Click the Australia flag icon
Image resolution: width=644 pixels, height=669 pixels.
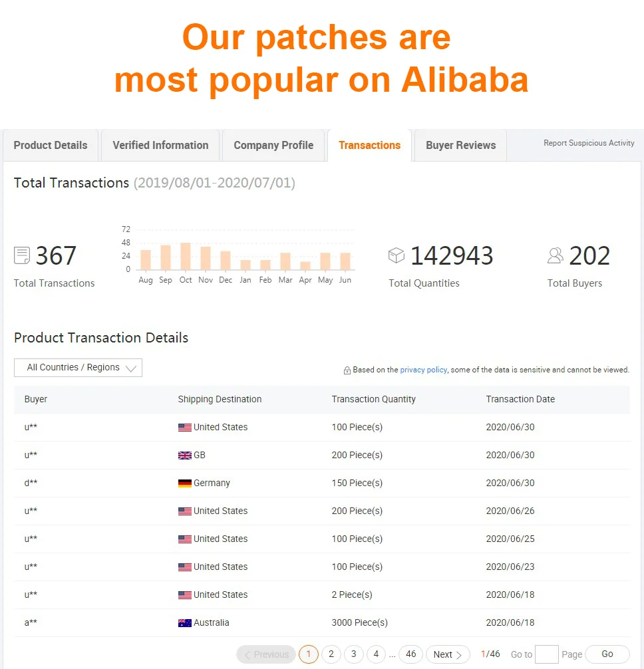pos(185,623)
